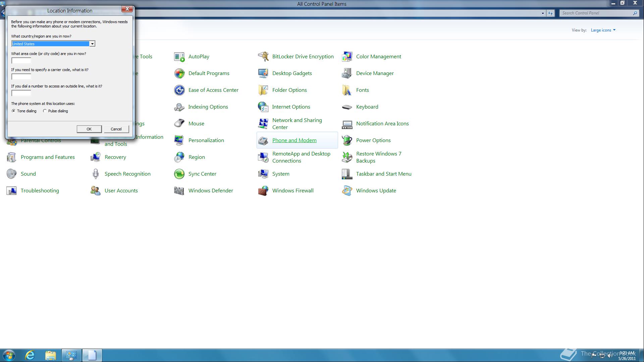
Task: Click the System link
Action: pyautogui.click(x=281, y=174)
